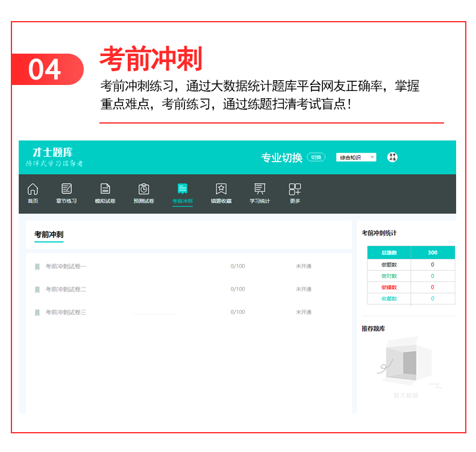Viewport: 476px width, 452px height.
Task: Click 做对数 row label
Action: pos(389,276)
